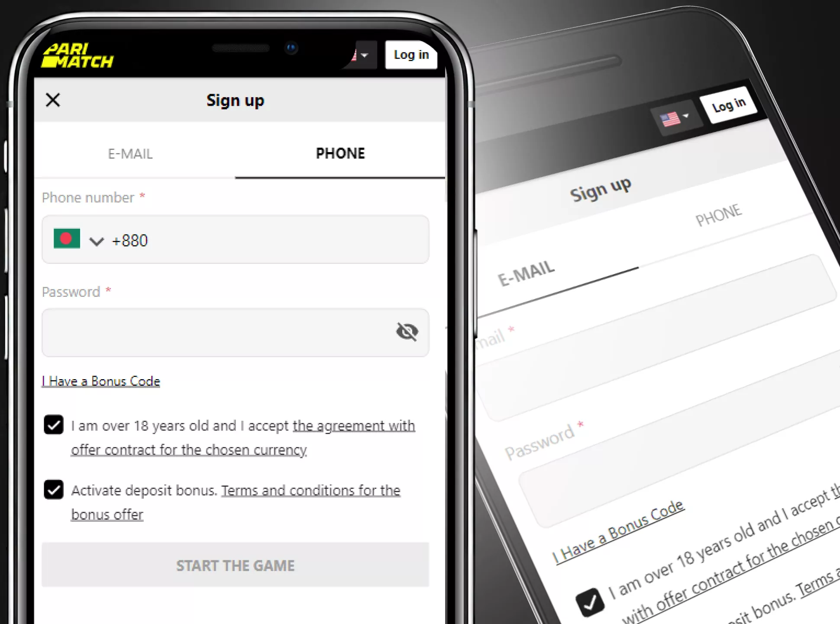Toggle the age confirmation checkbox

click(x=54, y=425)
